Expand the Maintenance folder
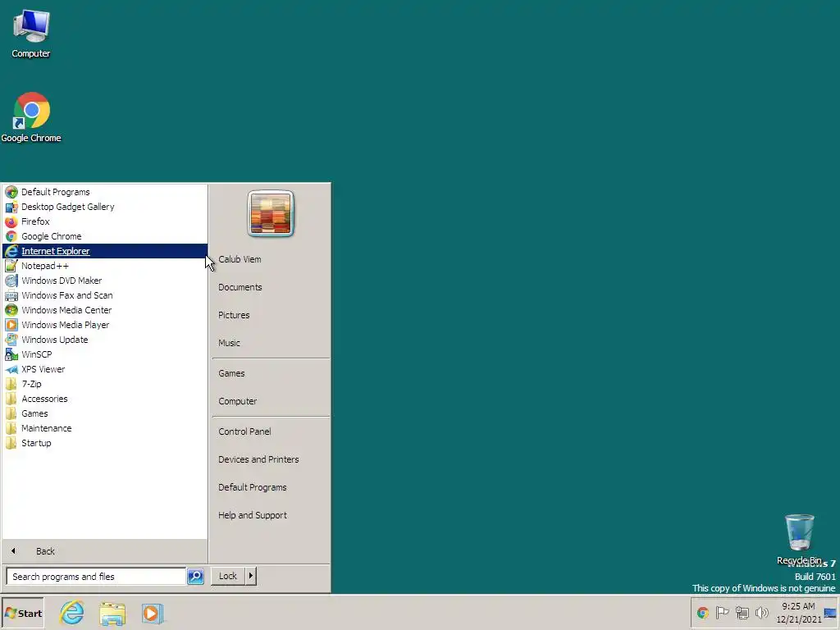The width and height of the screenshot is (840, 630). click(105, 428)
